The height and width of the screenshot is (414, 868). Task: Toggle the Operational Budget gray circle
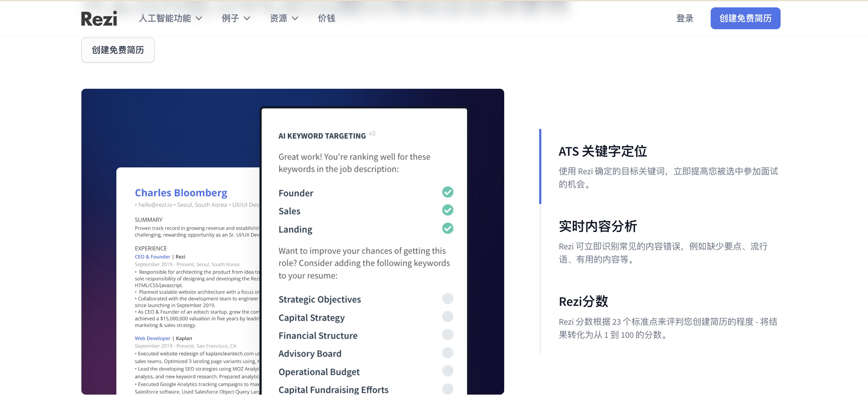[x=447, y=371]
